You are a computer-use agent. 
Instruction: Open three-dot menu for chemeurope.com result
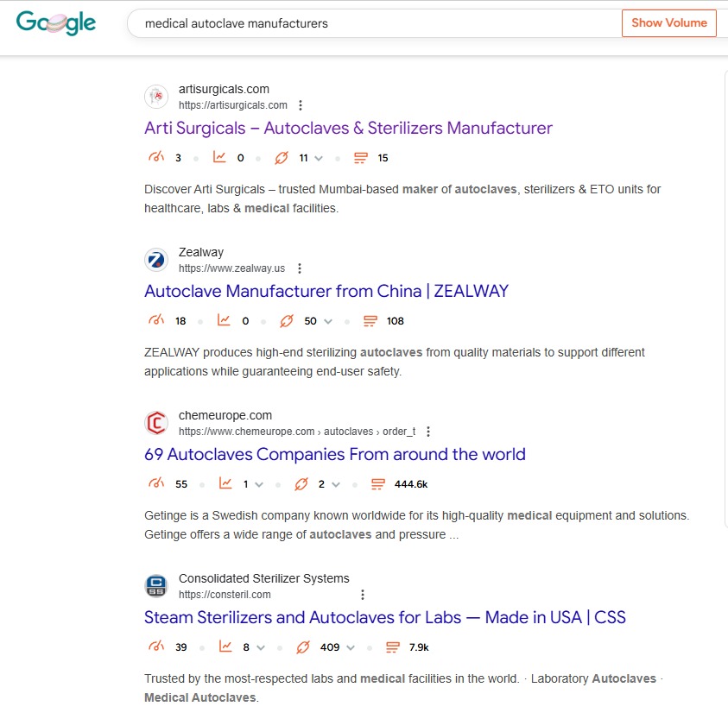(x=428, y=432)
